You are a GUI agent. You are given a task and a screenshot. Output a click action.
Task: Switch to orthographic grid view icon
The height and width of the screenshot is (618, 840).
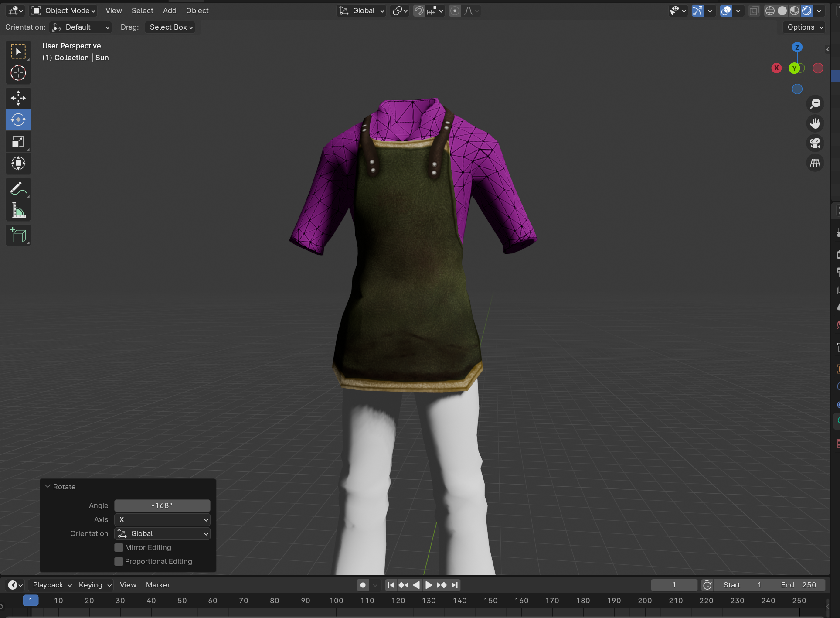[x=815, y=164]
